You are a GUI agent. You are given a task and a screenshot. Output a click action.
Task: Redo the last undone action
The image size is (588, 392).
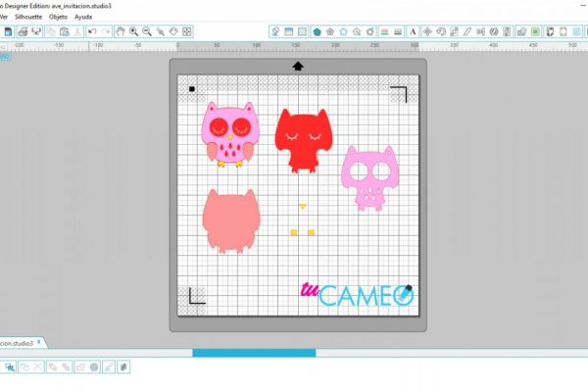[x=106, y=32]
